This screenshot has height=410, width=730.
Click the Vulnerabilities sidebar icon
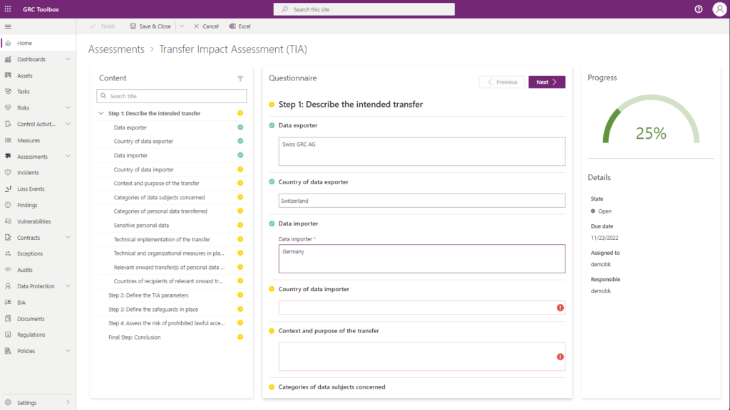pyautogui.click(x=8, y=221)
